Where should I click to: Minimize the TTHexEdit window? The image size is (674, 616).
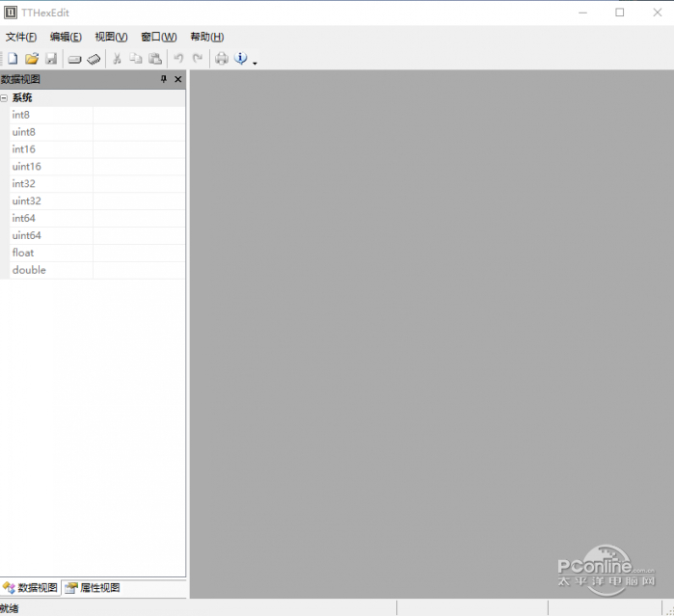coord(582,13)
